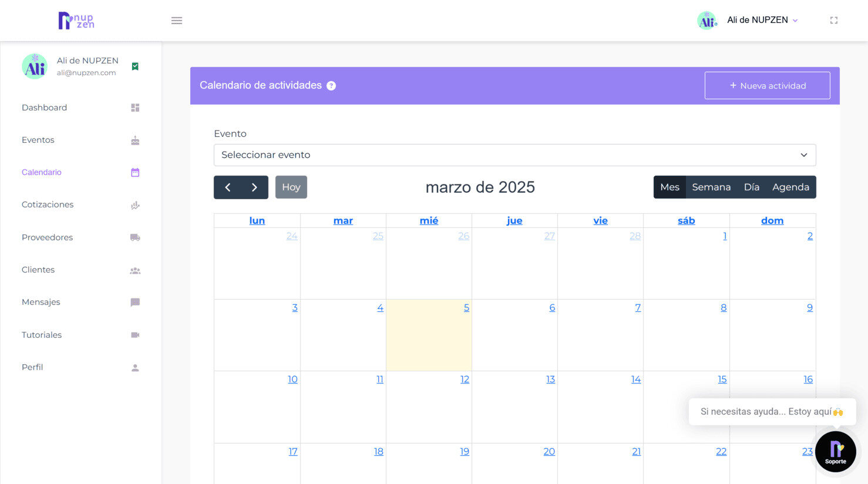The width and height of the screenshot is (868, 484).
Task: Click the Clientes people icon
Action: click(x=135, y=271)
